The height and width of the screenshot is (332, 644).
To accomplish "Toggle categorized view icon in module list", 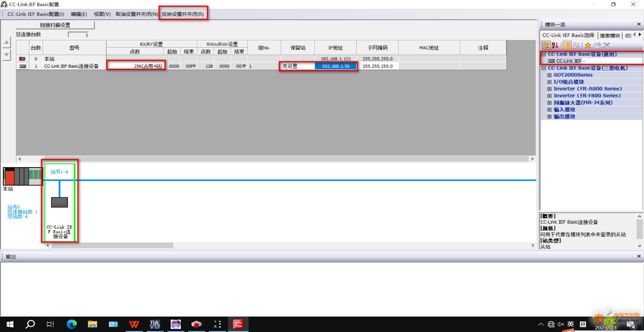I will click(x=546, y=45).
